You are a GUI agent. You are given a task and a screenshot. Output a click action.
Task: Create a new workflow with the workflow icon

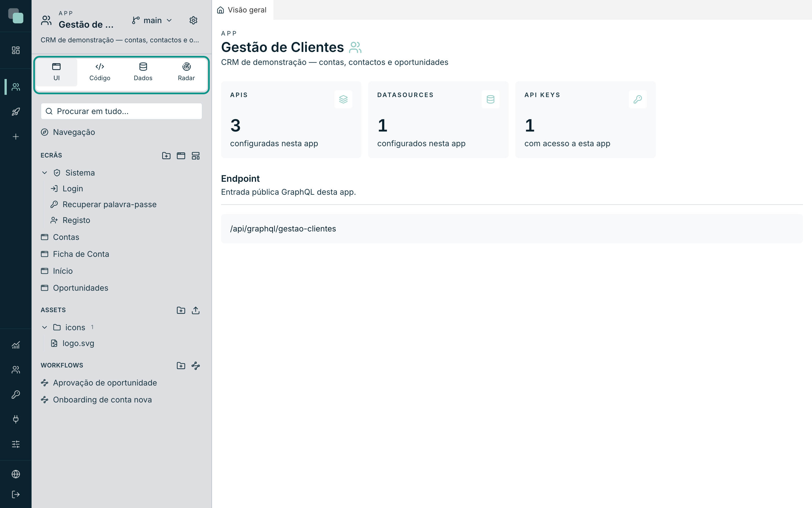point(196,365)
